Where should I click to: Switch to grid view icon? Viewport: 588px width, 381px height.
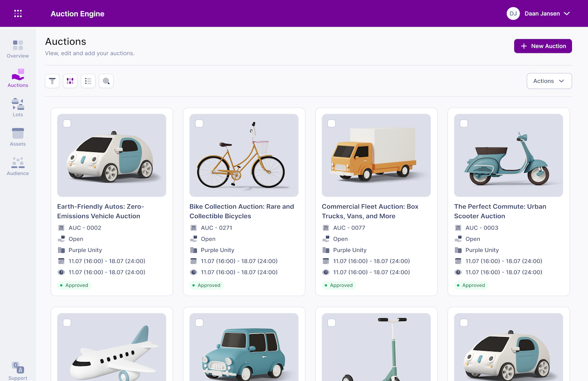click(x=70, y=81)
